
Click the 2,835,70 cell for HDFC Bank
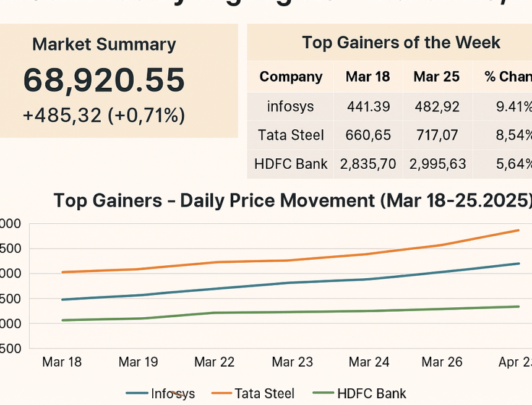click(367, 164)
